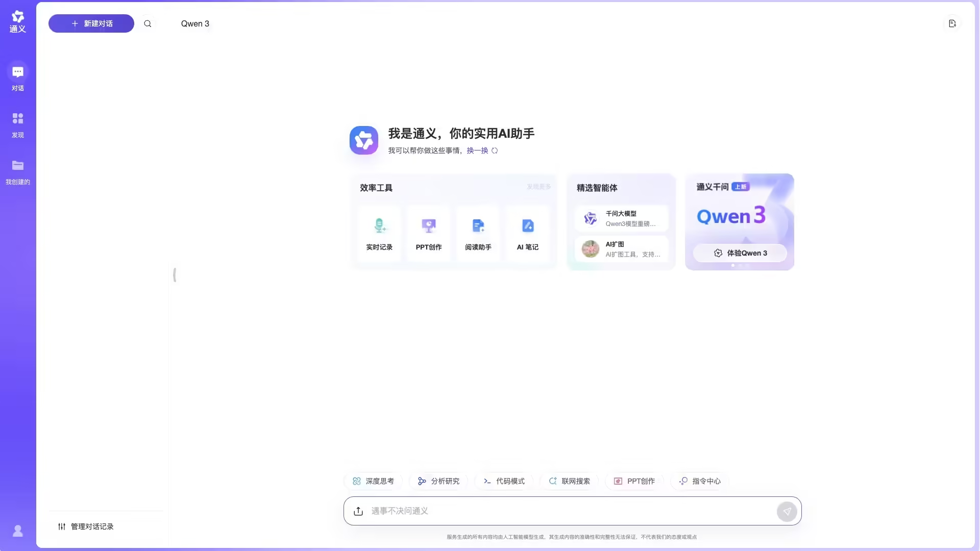This screenshot has width=980, height=551.
Task: Open the Qwen 3 model selector
Action: point(195,23)
